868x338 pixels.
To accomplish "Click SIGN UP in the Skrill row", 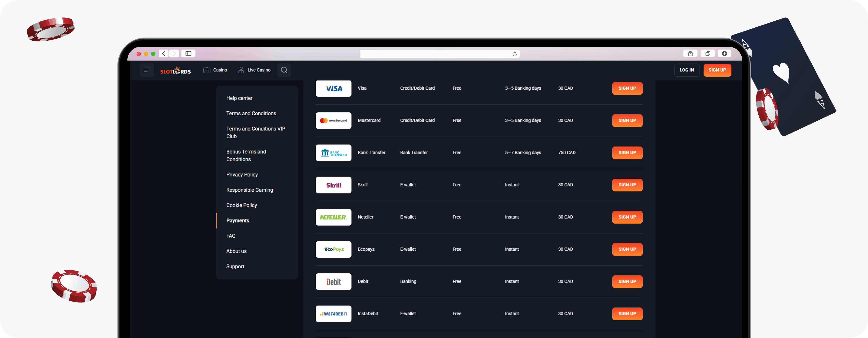I will 627,185.
